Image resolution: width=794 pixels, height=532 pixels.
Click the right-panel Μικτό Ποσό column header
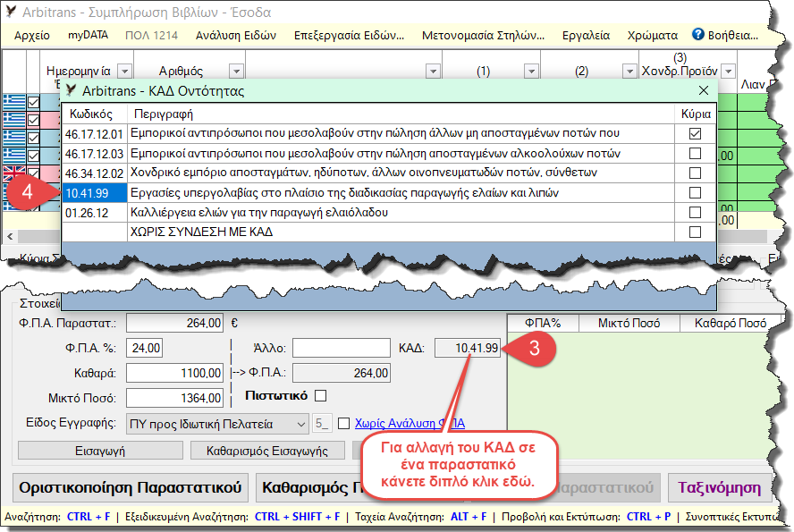click(629, 323)
